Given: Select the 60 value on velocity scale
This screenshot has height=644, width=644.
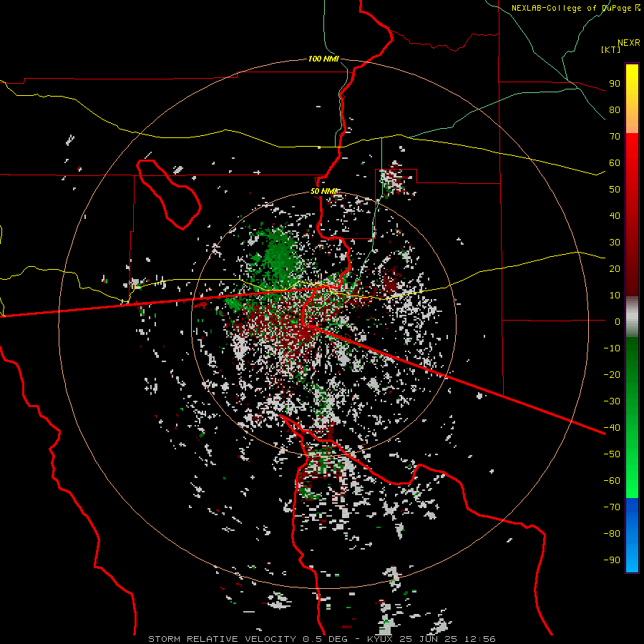Looking at the screenshot, I should click(615, 162).
